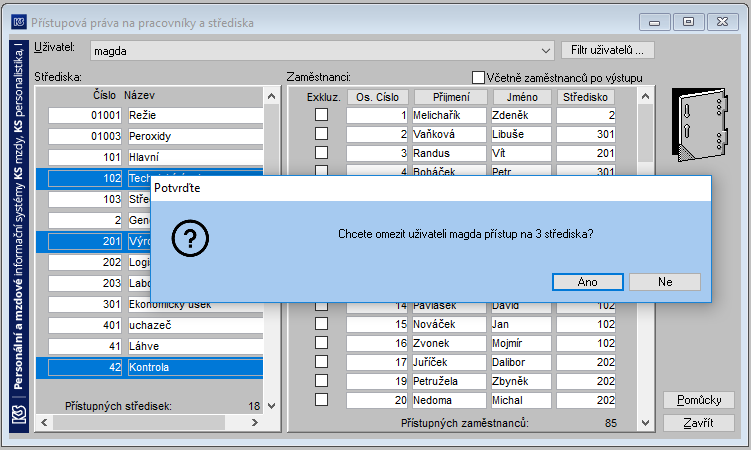Sort employees by Jméno column header

pyautogui.click(x=522, y=97)
